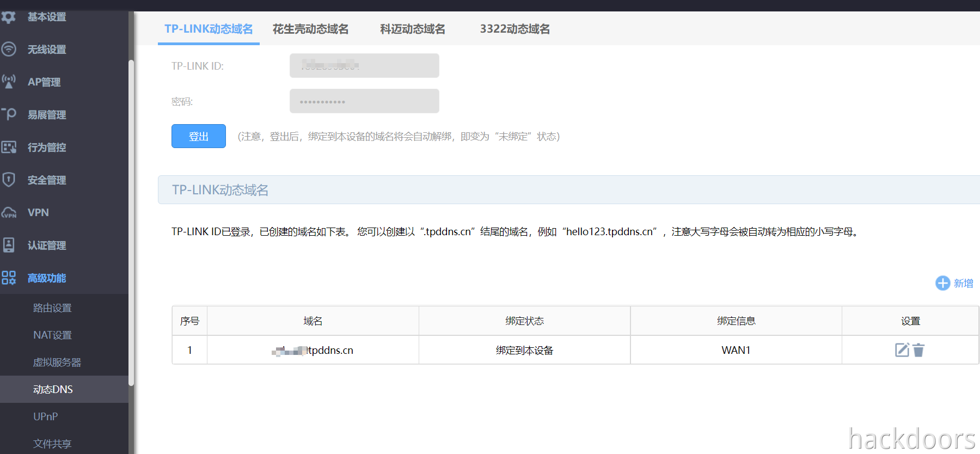Click the 高级功能 grid icon
The width and height of the screenshot is (980, 454).
coord(8,278)
